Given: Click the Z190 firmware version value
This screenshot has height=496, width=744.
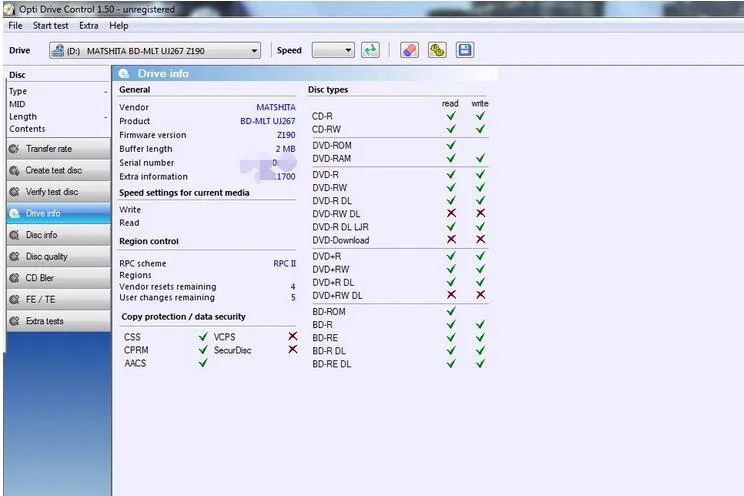Looking at the screenshot, I should click(286, 135).
